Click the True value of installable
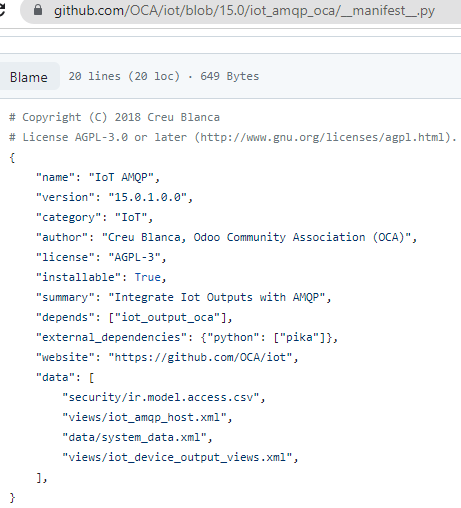 147,277
